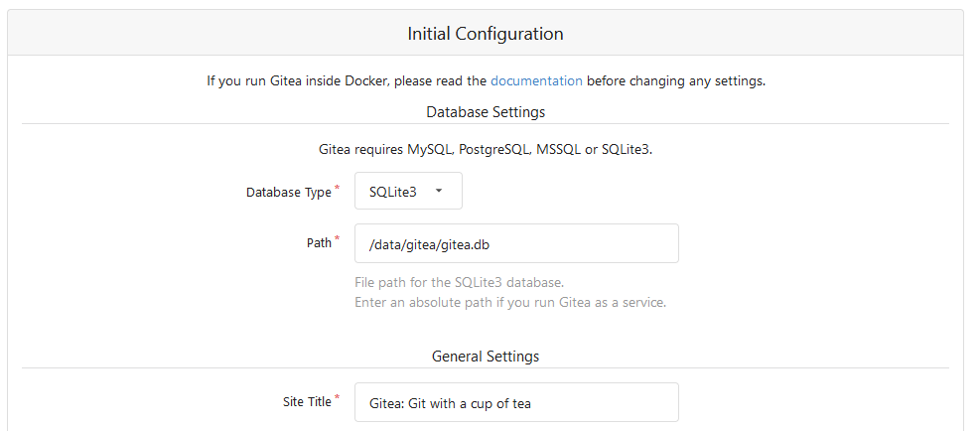The width and height of the screenshot is (980, 431).
Task: Open the Database Type dropdown
Action: coord(407,192)
